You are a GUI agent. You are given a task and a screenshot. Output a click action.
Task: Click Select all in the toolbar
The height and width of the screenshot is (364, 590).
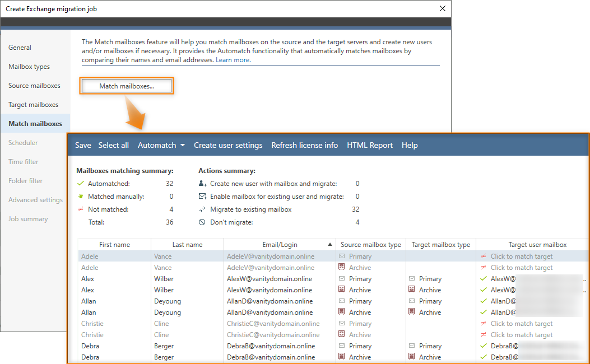[113, 145]
